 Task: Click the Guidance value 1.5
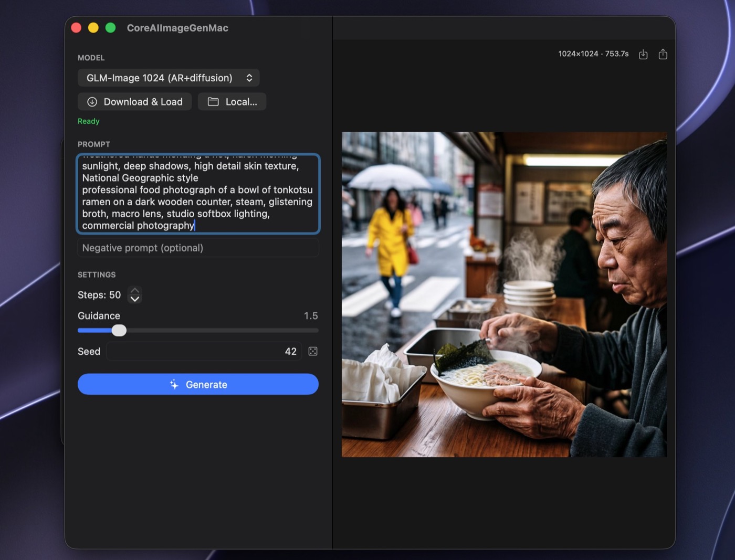(311, 316)
